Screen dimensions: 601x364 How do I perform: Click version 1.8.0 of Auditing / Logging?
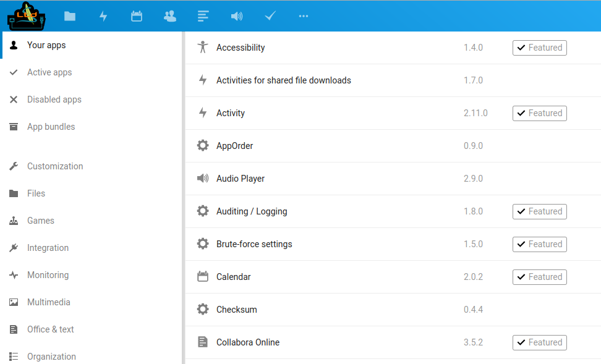click(x=473, y=211)
